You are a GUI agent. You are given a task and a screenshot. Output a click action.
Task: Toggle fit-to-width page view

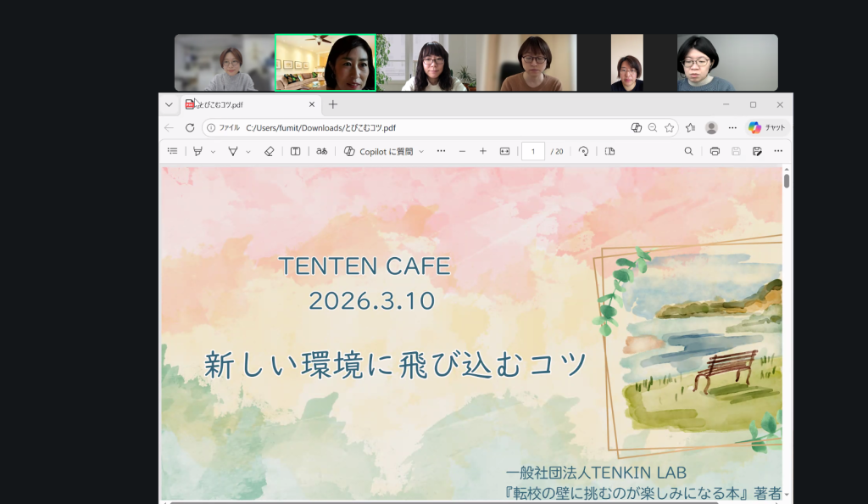tap(505, 151)
